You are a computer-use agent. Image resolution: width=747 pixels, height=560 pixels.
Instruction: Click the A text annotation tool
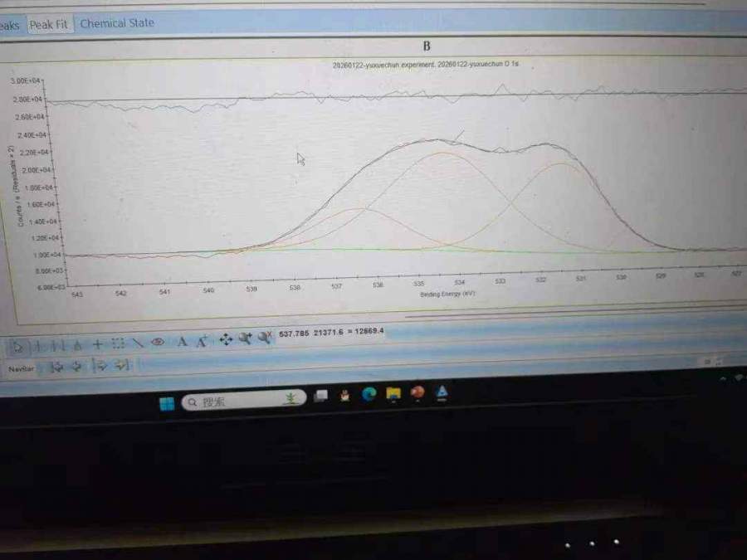182,342
